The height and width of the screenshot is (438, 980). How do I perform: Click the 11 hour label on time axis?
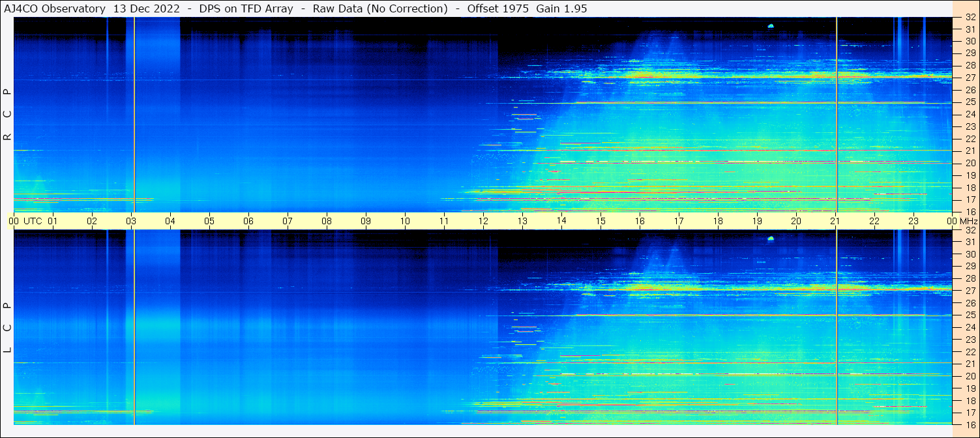coord(444,221)
